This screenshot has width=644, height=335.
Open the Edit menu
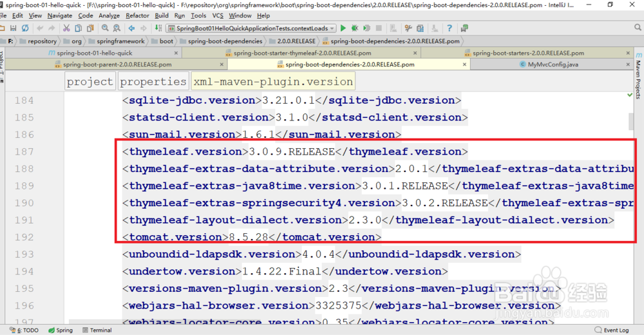pos(17,15)
